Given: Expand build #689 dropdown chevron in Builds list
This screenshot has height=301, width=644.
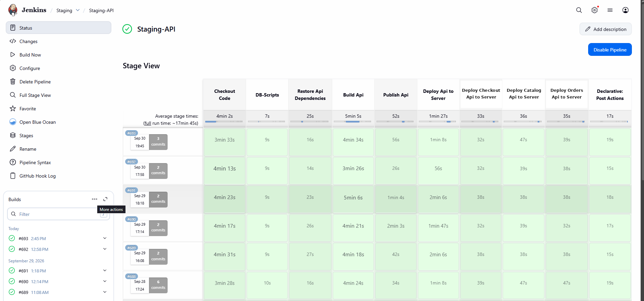Looking at the screenshot, I should pos(105,292).
